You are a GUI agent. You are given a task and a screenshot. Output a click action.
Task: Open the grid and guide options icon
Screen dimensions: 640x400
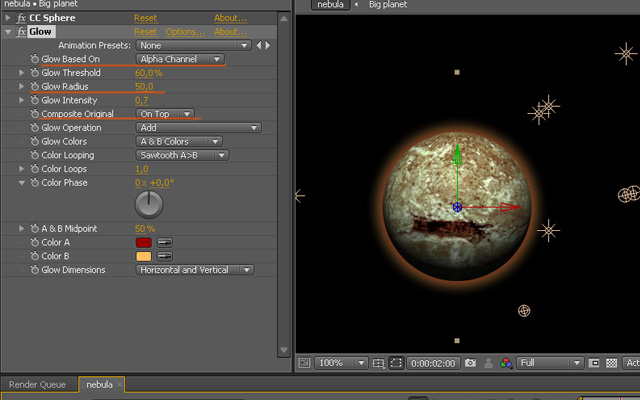click(378, 363)
